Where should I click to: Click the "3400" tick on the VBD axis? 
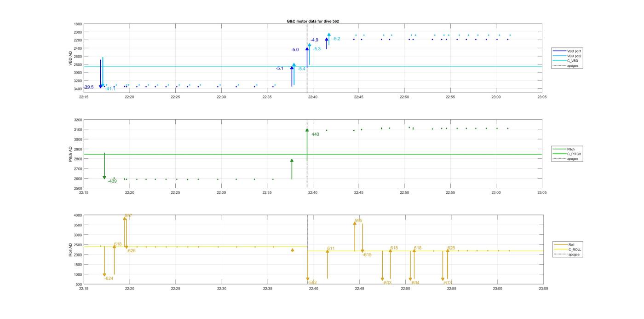click(78, 89)
